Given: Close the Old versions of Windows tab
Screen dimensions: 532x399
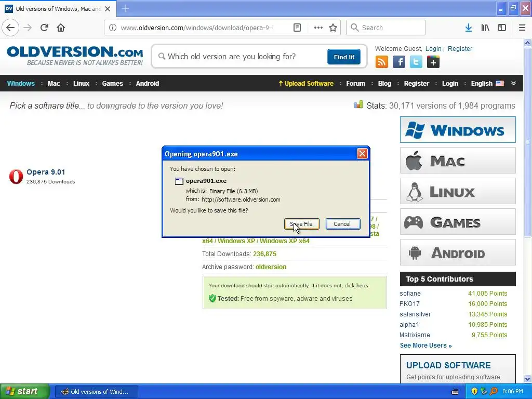Looking at the screenshot, I should (x=108, y=9).
